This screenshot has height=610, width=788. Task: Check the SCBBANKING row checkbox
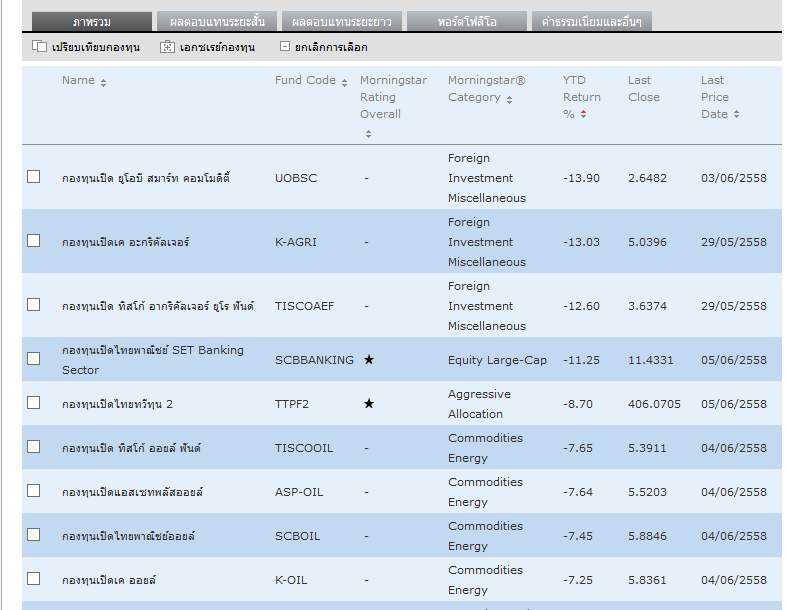tap(34, 359)
